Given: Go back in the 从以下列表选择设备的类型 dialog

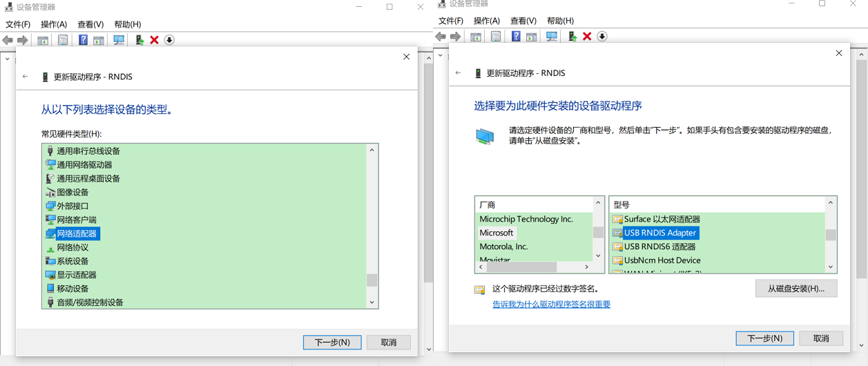Looking at the screenshot, I should click(x=26, y=77).
